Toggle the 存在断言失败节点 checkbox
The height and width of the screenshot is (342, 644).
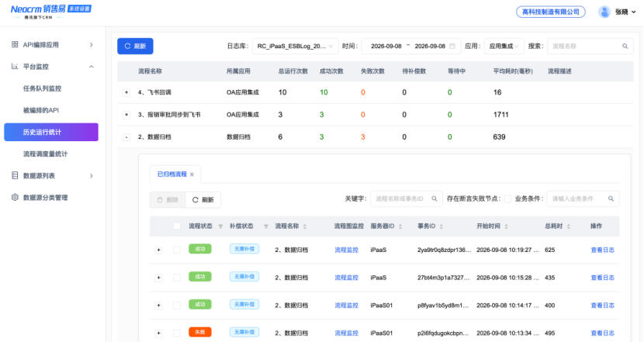507,199
